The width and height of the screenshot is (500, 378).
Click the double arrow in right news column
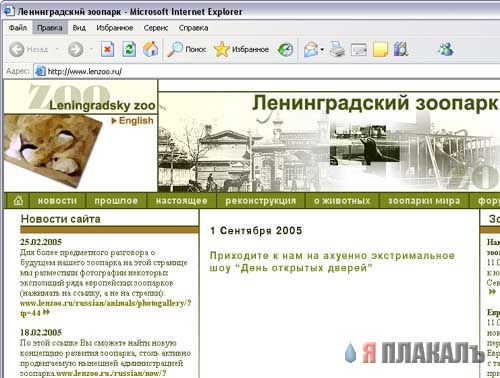coord(492,292)
